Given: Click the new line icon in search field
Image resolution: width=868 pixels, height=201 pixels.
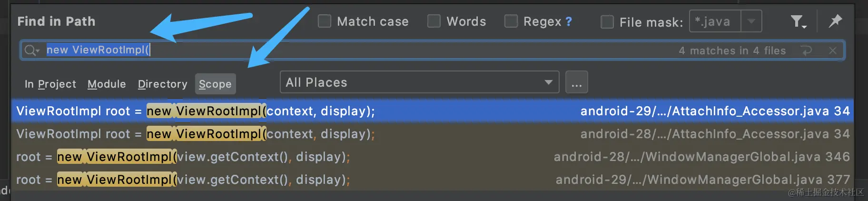Looking at the screenshot, I should point(806,50).
